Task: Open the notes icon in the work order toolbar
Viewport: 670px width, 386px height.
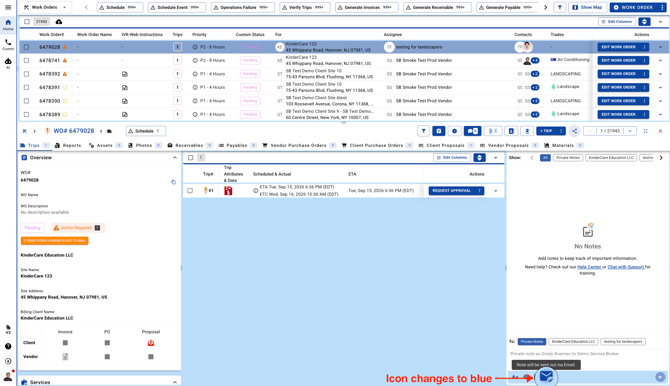Action: point(439,131)
